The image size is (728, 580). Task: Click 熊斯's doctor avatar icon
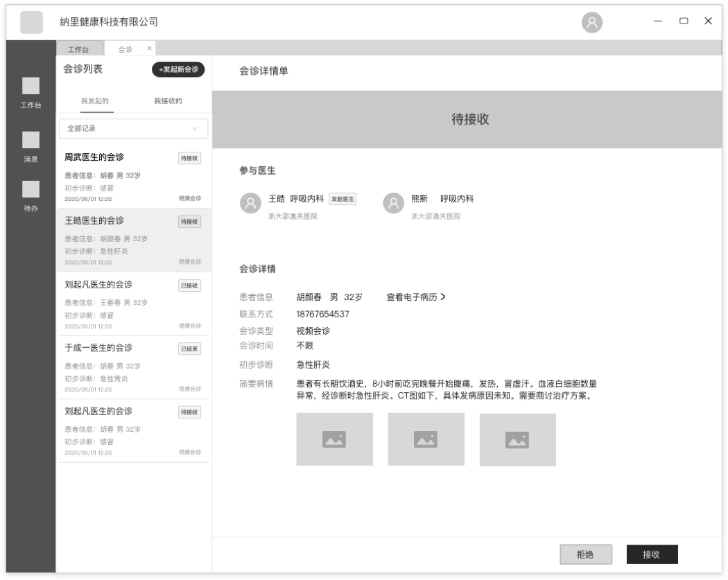click(x=393, y=203)
